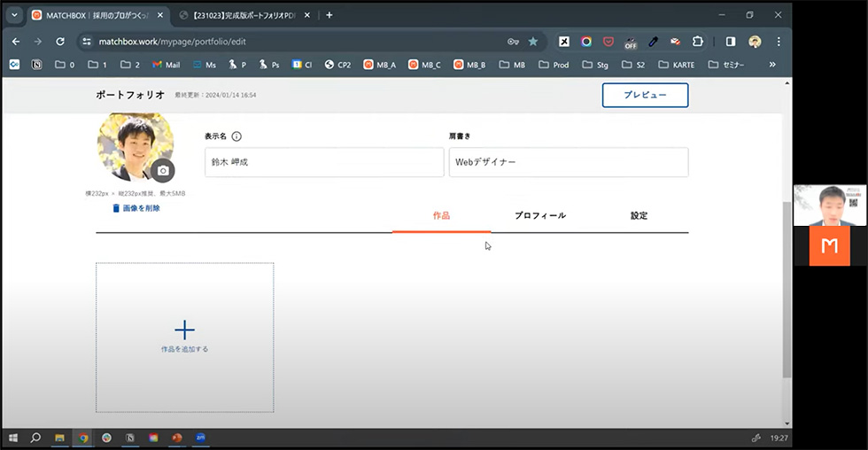Click the info icon next to 表示名

coord(236,136)
